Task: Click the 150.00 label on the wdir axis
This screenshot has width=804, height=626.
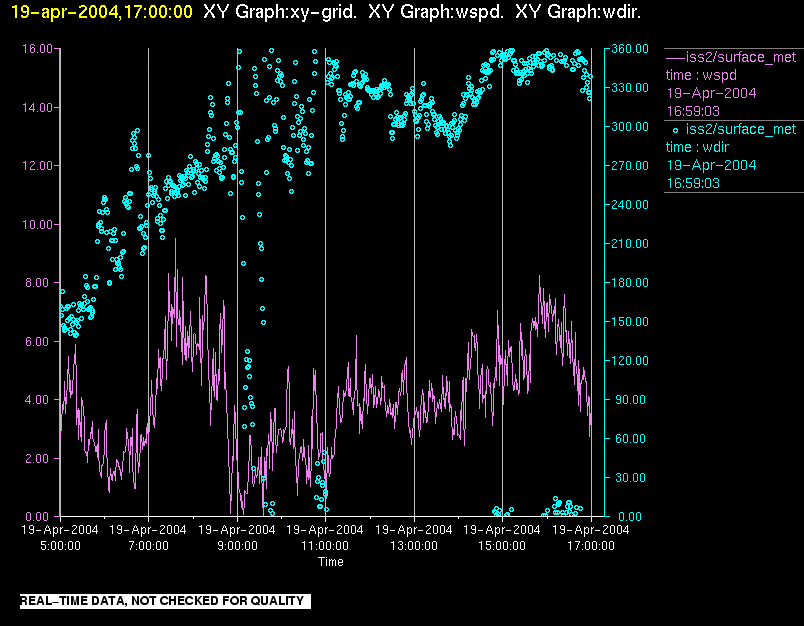Action: click(630, 321)
